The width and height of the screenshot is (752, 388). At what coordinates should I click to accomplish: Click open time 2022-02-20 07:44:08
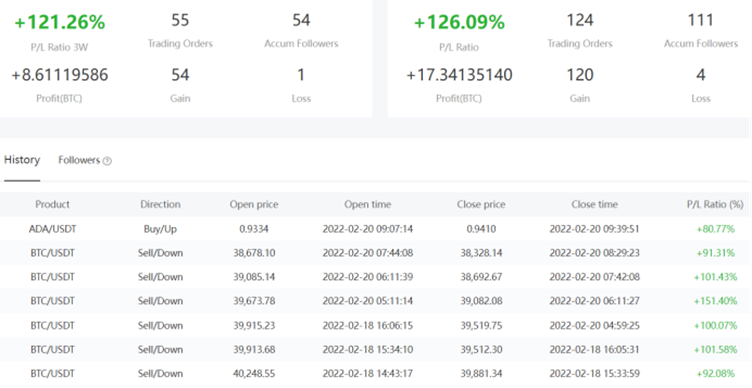[x=367, y=253]
